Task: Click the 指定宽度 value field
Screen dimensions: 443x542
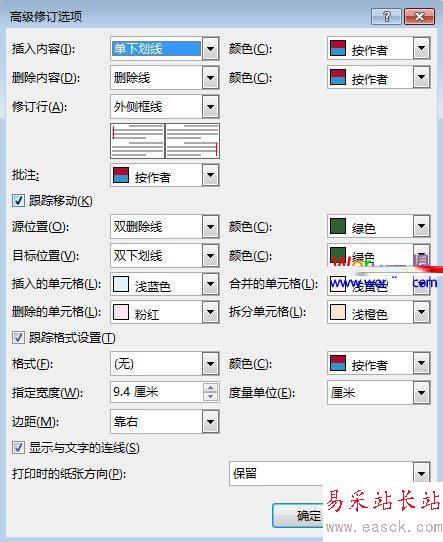Action: [157, 392]
